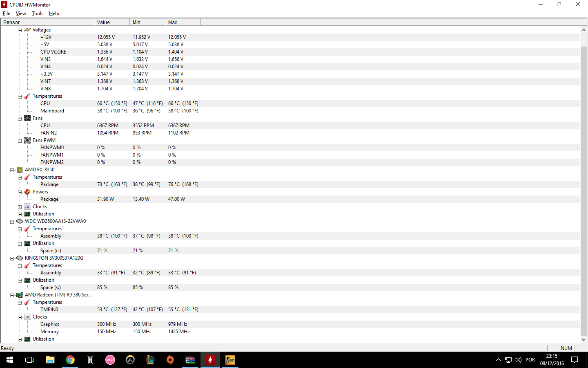Collapse the Fans tree node

20,119
